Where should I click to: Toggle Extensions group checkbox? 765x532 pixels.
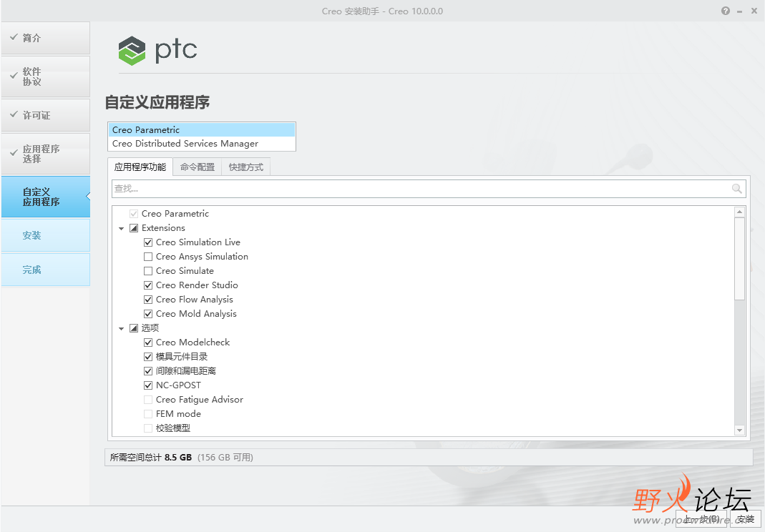coord(134,228)
